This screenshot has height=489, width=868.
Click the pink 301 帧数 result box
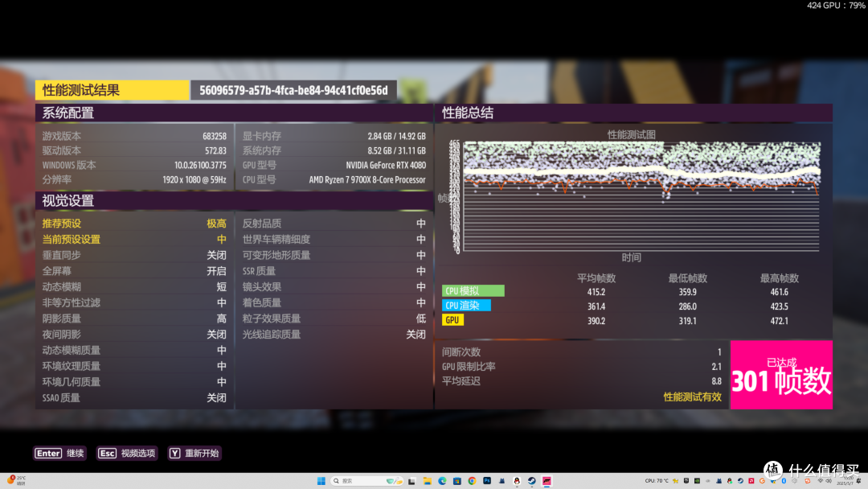coord(781,375)
